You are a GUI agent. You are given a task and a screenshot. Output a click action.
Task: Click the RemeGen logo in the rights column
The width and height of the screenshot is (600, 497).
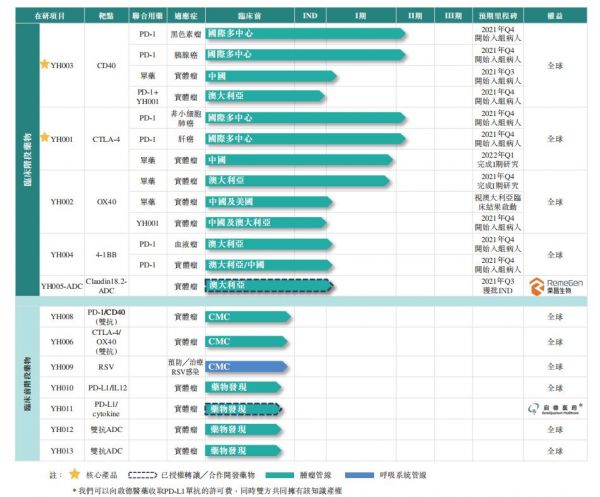[548, 284]
